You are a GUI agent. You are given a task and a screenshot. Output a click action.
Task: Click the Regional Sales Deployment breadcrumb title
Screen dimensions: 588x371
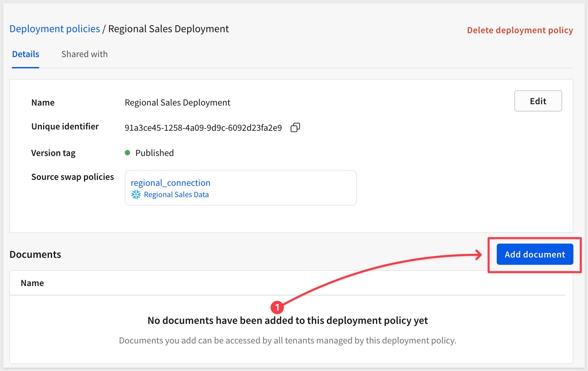(169, 29)
